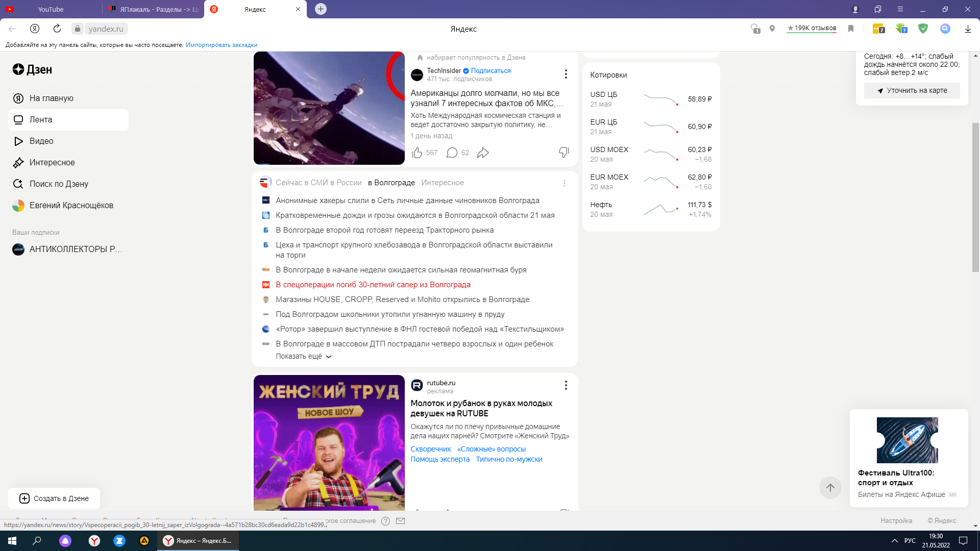Open the ISS article thumbnail image
980x551 pixels.
[x=329, y=108]
